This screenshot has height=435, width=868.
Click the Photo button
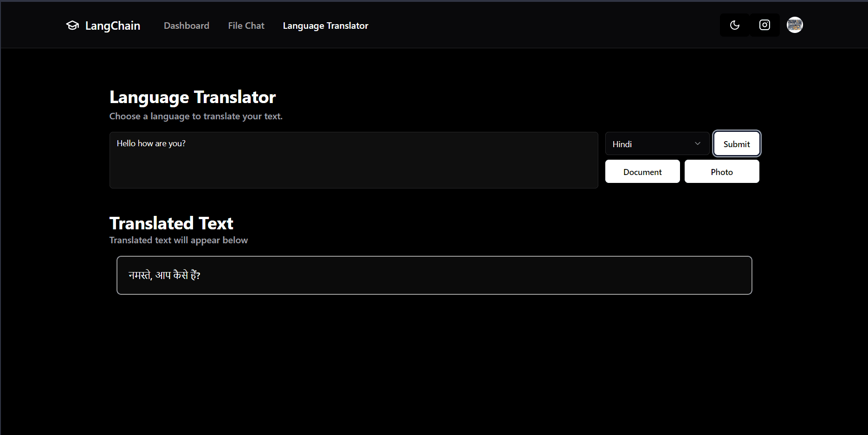[x=721, y=172]
